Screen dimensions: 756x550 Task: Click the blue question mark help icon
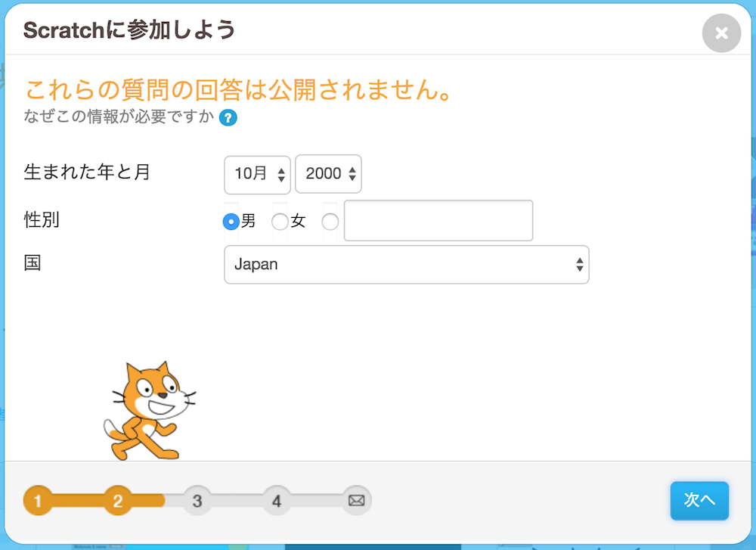(228, 118)
